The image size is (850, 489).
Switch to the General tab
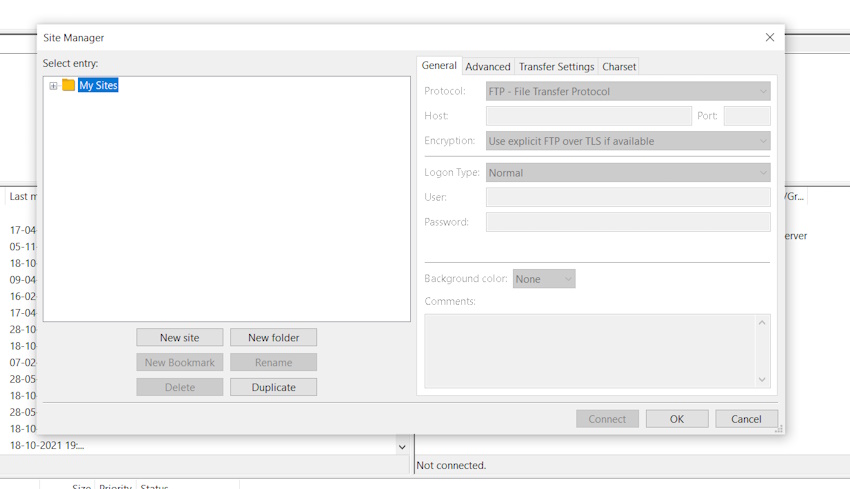(x=439, y=66)
